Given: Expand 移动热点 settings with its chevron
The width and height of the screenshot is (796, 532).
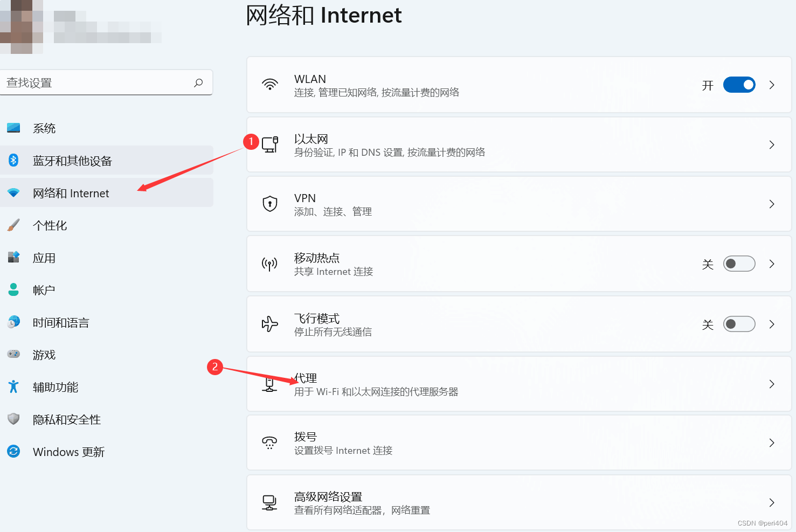Looking at the screenshot, I should (772, 264).
